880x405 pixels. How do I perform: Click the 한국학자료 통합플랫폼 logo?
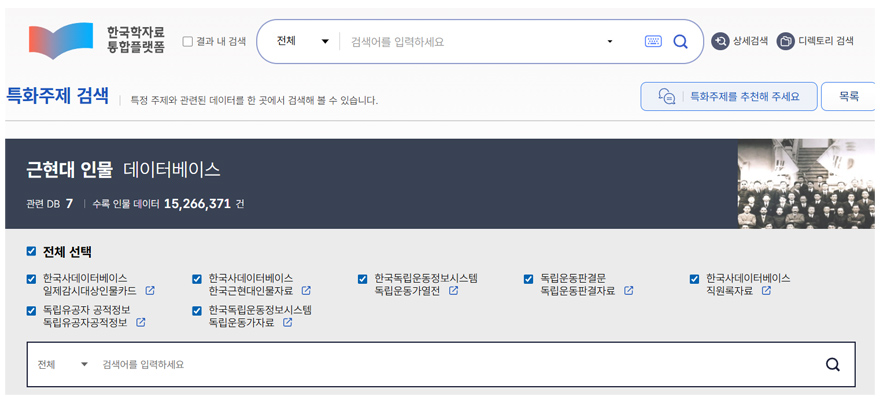97,42
